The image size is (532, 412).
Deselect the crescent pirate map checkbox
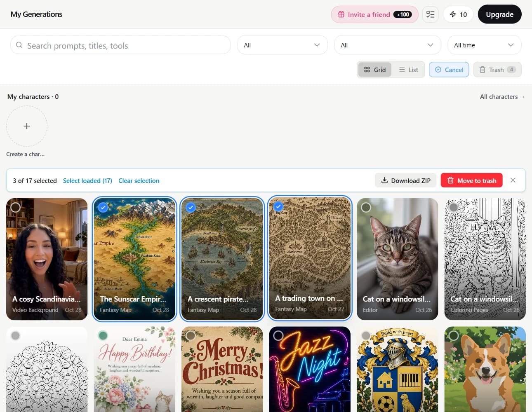(x=191, y=207)
